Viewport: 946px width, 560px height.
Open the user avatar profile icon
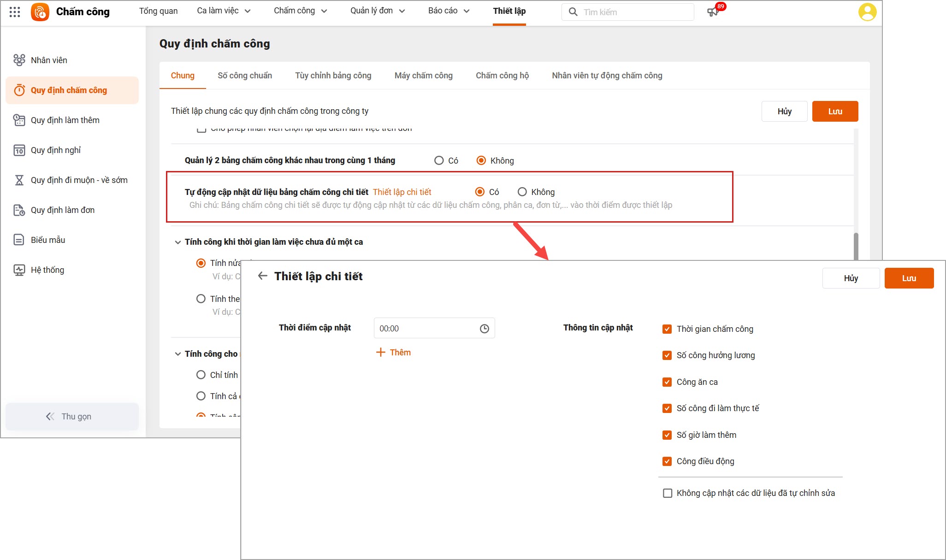867,12
